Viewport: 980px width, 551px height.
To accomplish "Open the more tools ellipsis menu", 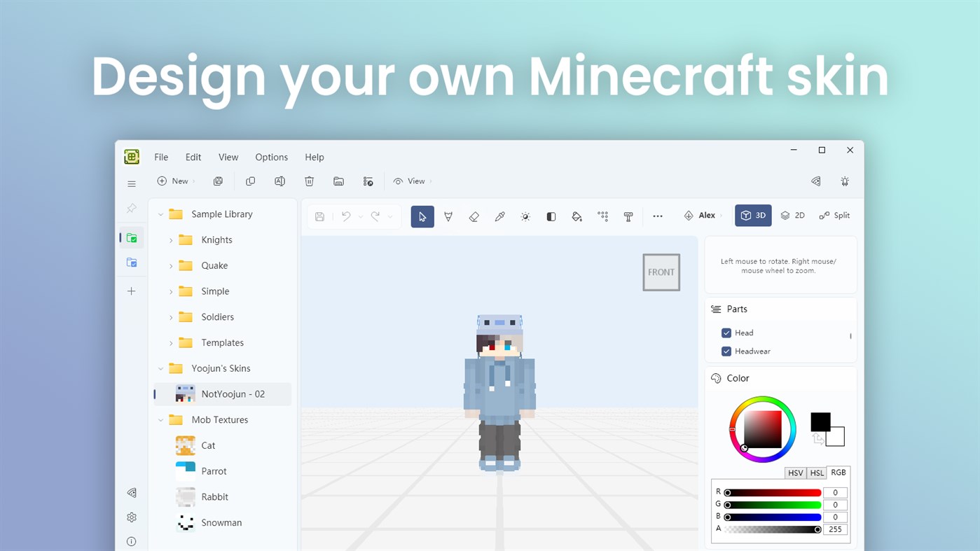I will [x=658, y=216].
